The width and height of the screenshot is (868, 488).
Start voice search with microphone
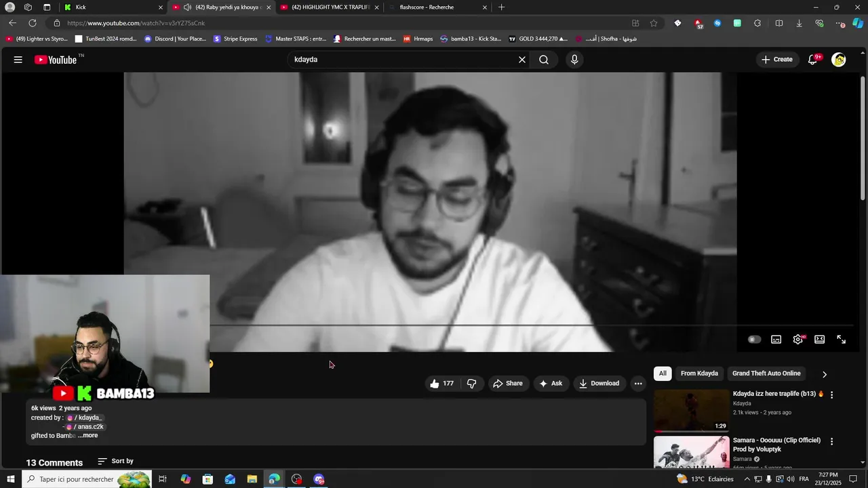point(574,60)
